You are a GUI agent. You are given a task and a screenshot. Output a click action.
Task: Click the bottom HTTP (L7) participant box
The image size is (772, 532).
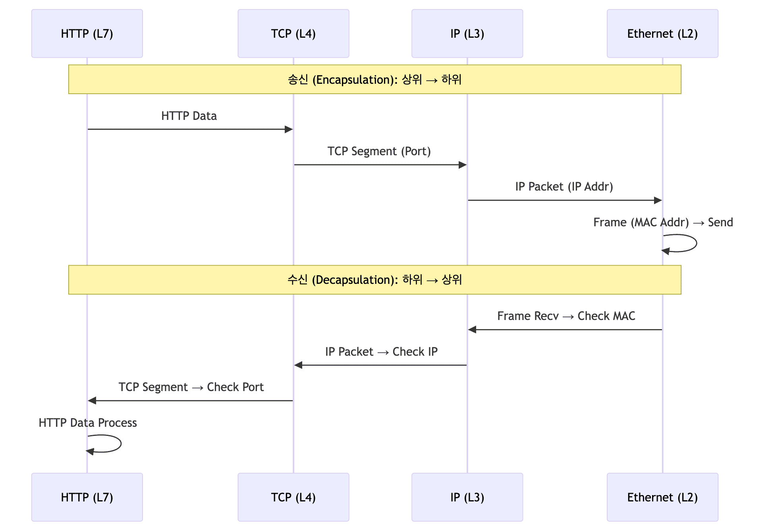click(87, 497)
